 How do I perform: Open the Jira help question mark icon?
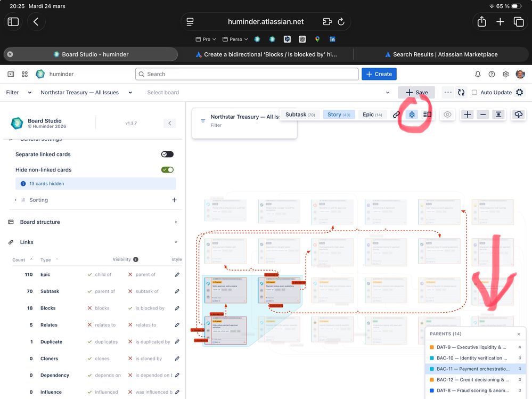[492, 74]
